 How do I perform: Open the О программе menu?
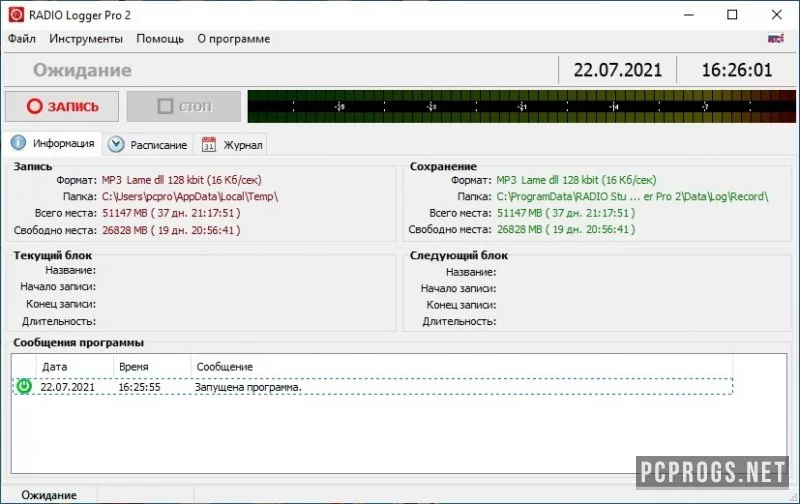click(234, 39)
